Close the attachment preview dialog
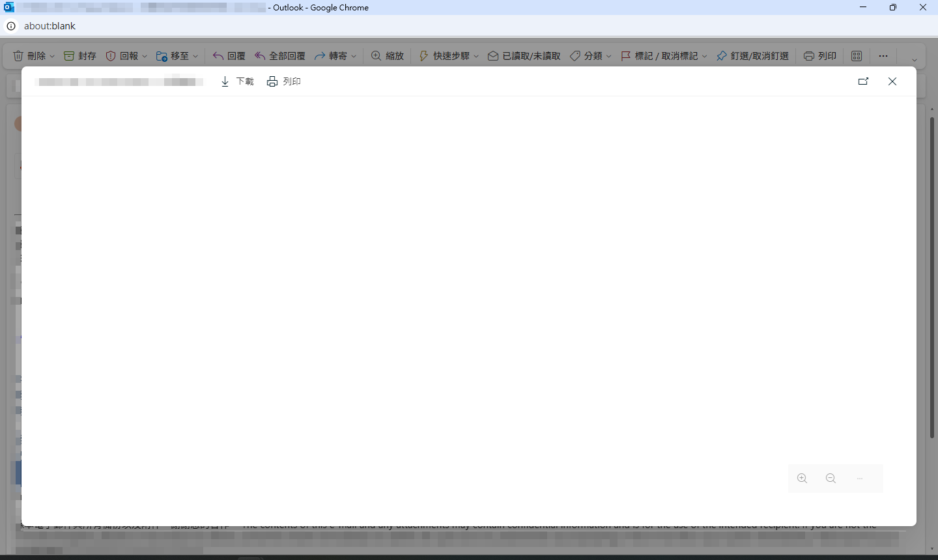Viewport: 938px width, 560px height. [892, 81]
